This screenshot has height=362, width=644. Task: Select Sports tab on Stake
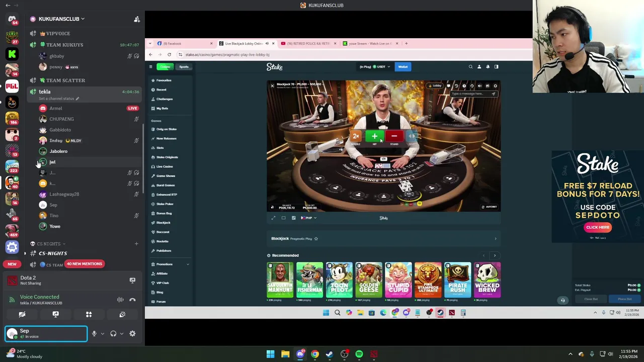pyautogui.click(x=184, y=67)
